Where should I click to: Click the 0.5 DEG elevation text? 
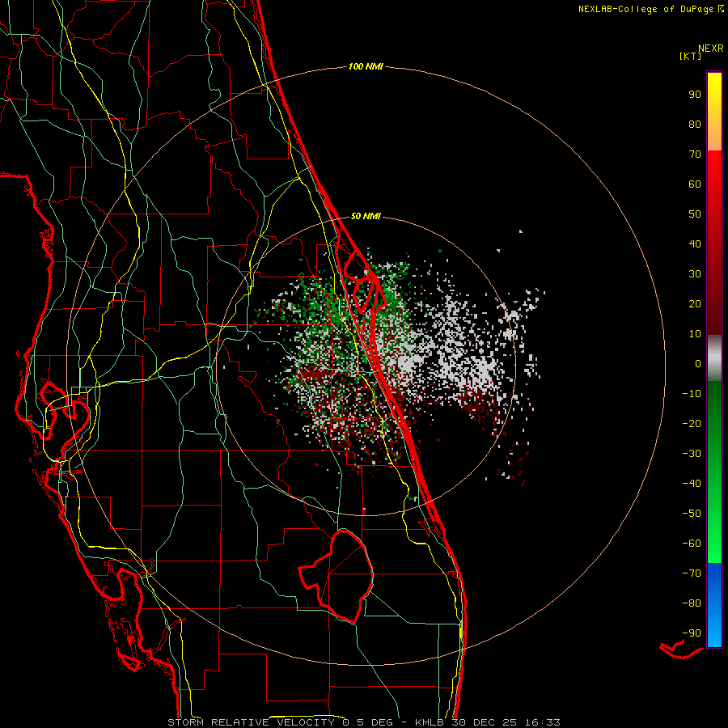pyautogui.click(x=367, y=722)
